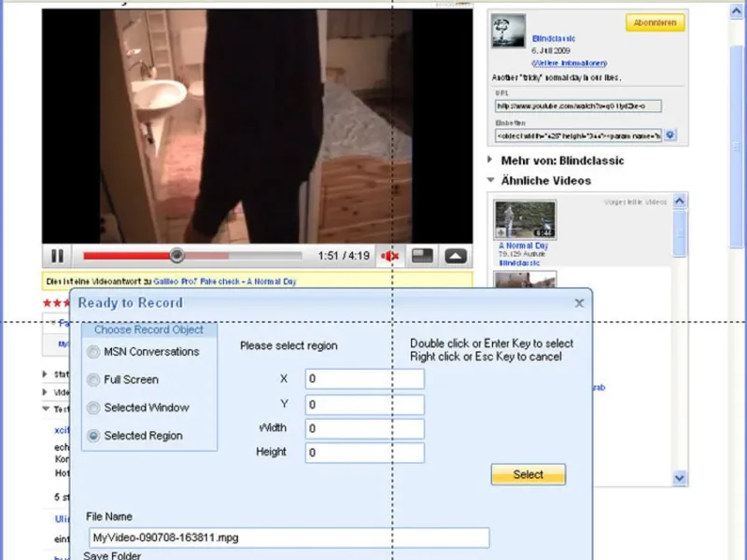The width and height of the screenshot is (747, 560).
Task: Close the Ready to Record dialog
Action: 579,303
